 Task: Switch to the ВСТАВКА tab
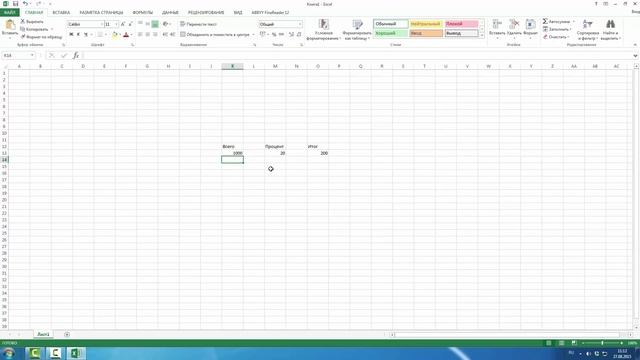pos(61,13)
